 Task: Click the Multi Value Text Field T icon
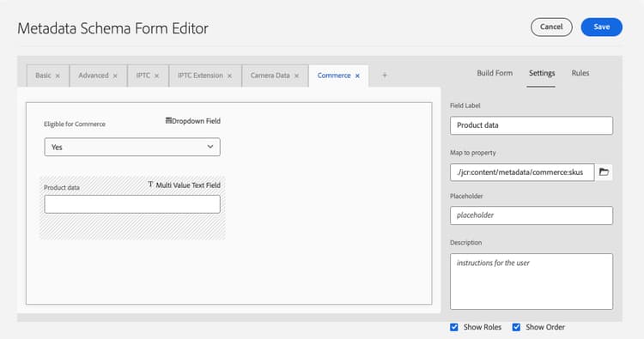click(151, 185)
